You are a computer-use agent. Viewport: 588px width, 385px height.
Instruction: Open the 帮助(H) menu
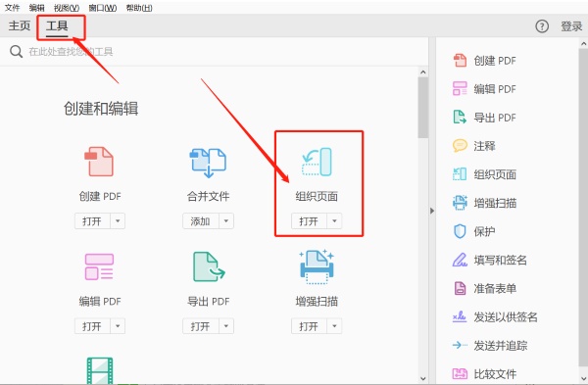point(139,8)
